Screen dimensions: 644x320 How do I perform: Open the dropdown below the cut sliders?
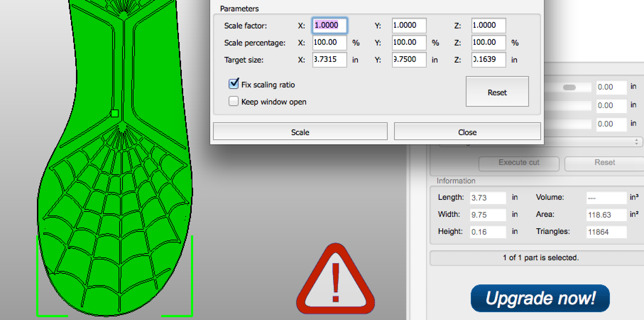click(x=541, y=142)
